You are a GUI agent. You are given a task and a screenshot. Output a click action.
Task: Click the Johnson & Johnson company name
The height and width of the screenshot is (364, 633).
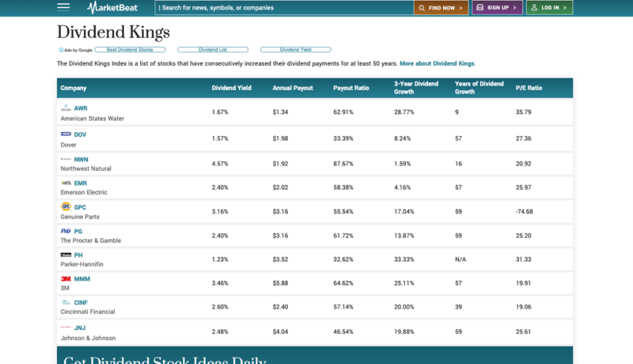pos(88,338)
